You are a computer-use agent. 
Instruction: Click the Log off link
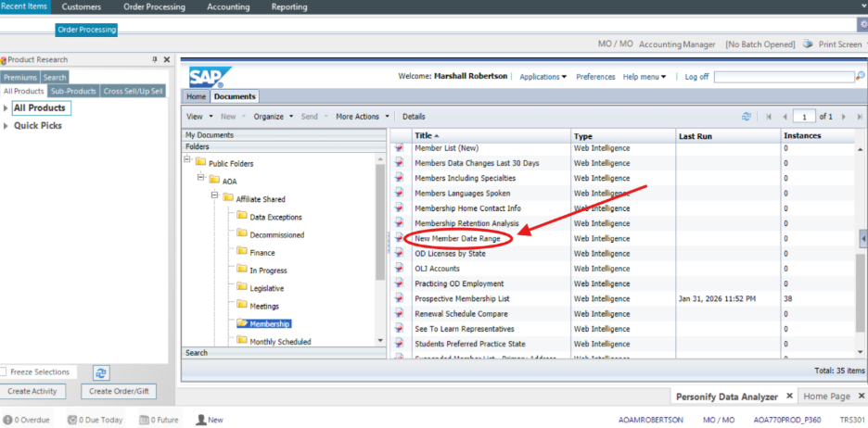pos(696,77)
